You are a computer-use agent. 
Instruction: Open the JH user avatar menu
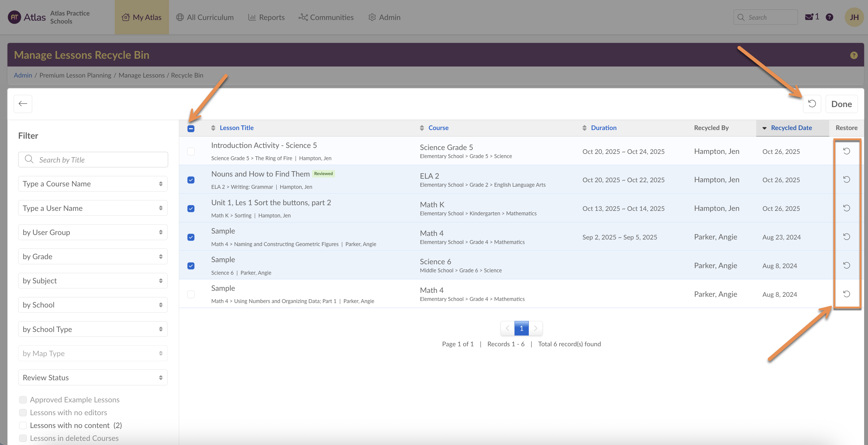(854, 17)
